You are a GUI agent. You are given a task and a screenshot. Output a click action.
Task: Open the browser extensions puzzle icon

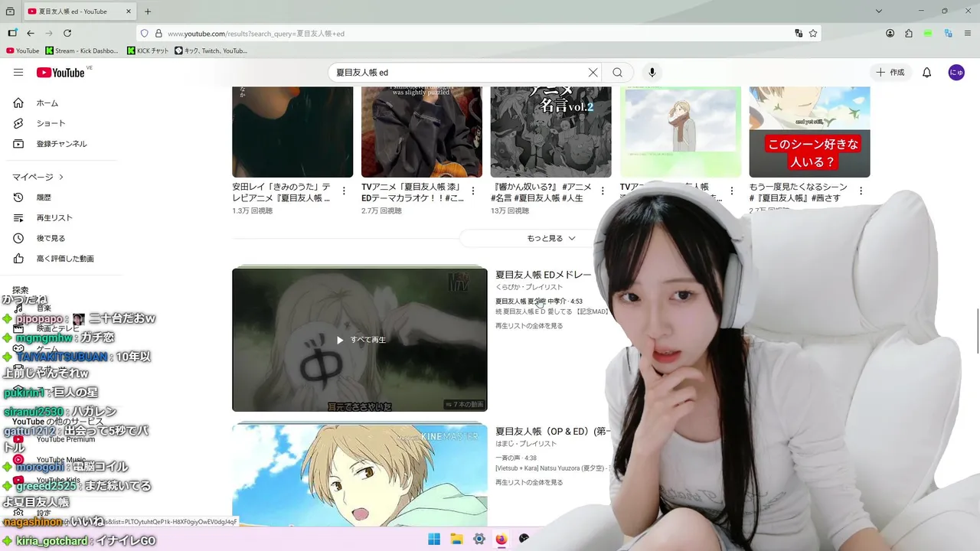(909, 33)
